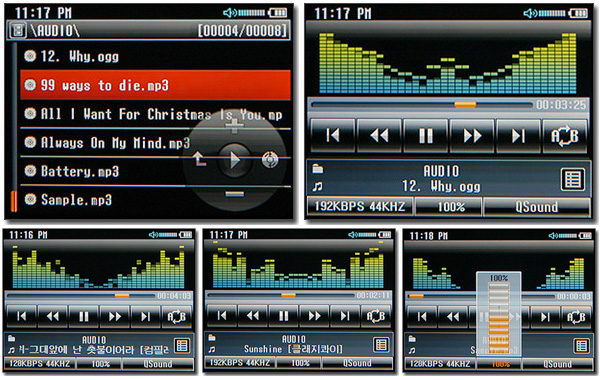Pause playback of 12. Why.ogg
The image size is (600, 380).
click(x=426, y=136)
